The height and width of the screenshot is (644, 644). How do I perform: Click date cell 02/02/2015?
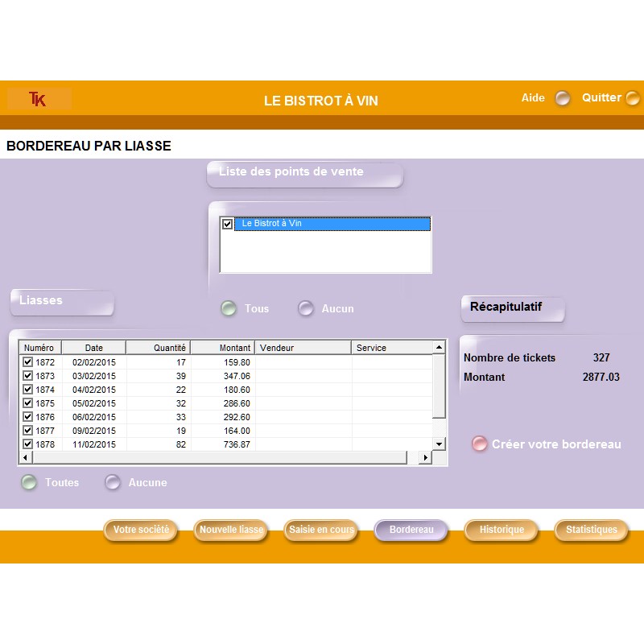(x=94, y=362)
